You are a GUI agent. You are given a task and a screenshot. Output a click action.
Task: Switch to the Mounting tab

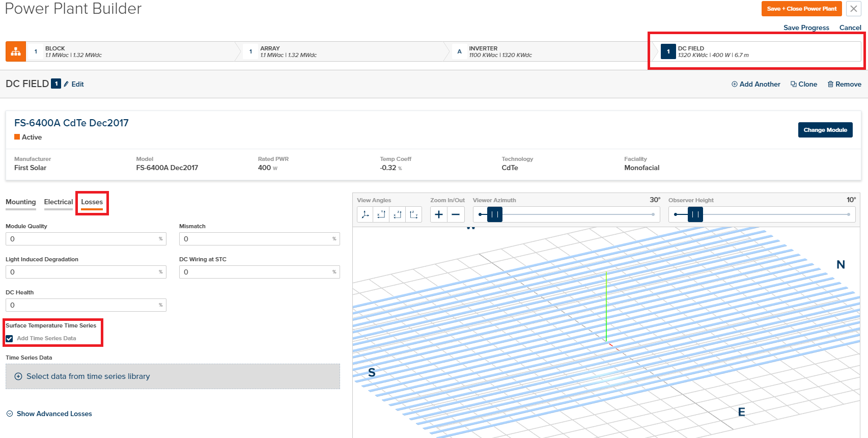pos(21,202)
